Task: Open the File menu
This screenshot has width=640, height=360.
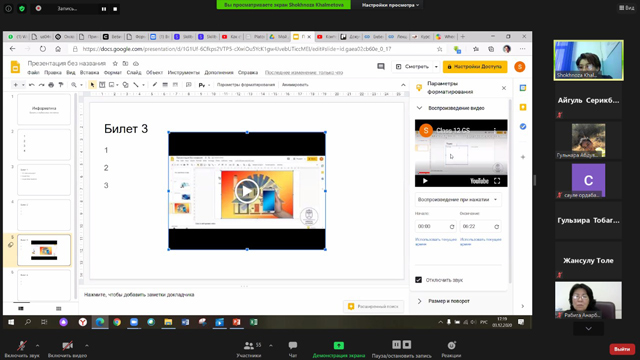Action: 33,73
